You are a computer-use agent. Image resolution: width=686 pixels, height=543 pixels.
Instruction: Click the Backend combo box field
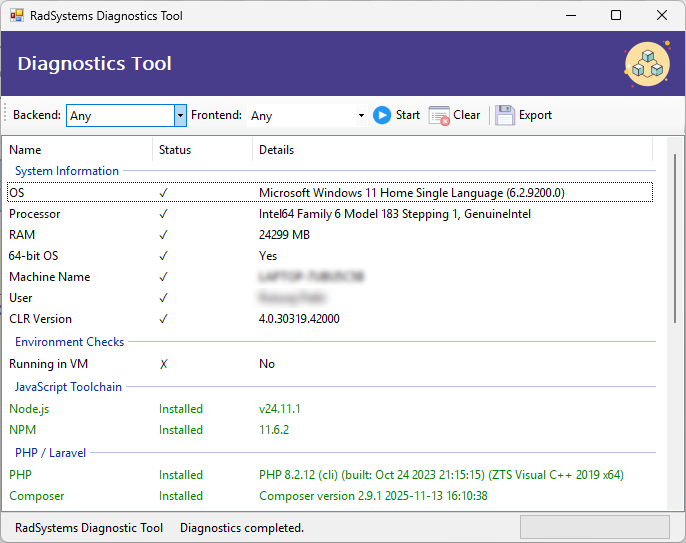click(x=126, y=116)
